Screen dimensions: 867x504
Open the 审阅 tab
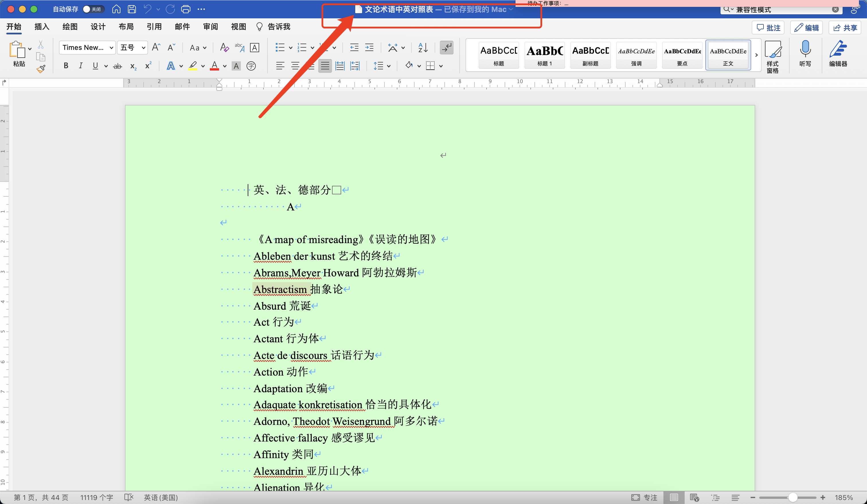[x=210, y=27]
